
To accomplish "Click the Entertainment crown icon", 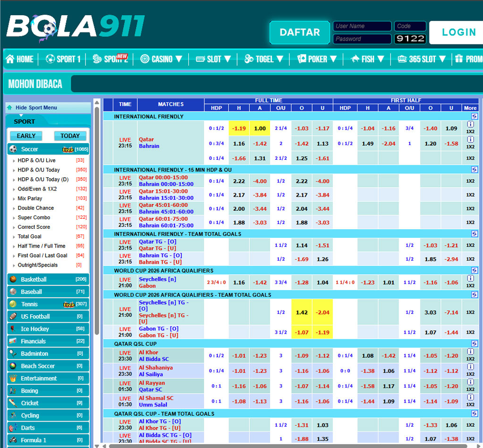I will pyautogui.click(x=13, y=379).
